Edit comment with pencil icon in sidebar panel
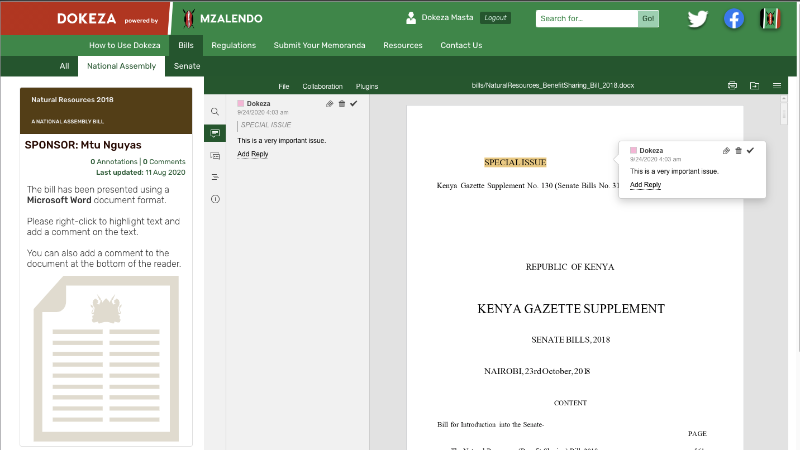The height and width of the screenshot is (450, 800). [x=330, y=103]
